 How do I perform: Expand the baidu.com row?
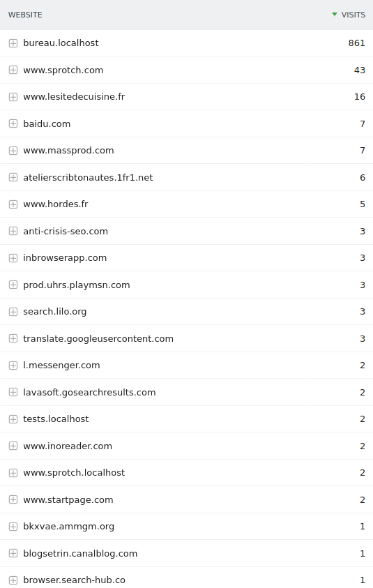coord(13,123)
